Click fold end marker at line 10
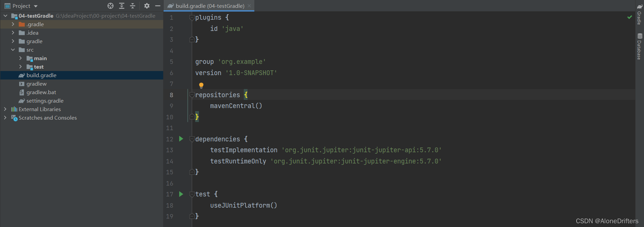Screen dimensions: 644x227 (x=192, y=117)
